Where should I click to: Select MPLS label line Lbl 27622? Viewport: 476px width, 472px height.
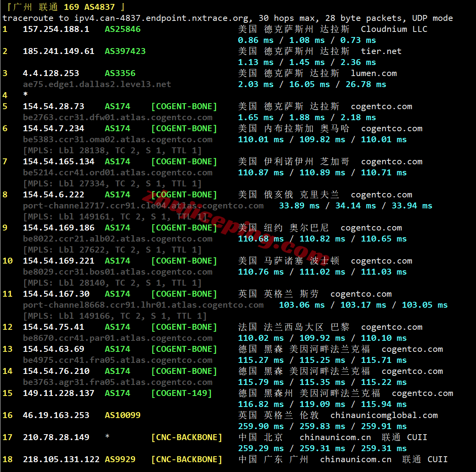tap(112, 250)
